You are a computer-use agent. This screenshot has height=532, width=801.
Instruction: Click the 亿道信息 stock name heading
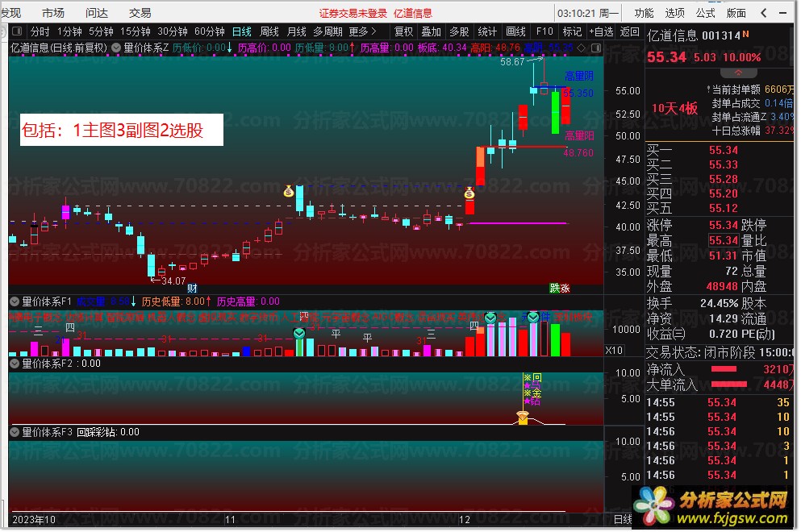tap(672, 35)
